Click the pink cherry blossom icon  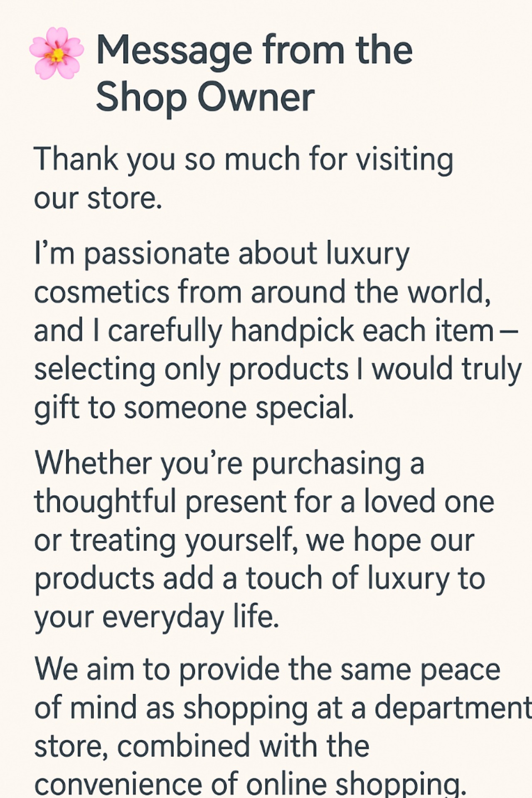coord(57,53)
